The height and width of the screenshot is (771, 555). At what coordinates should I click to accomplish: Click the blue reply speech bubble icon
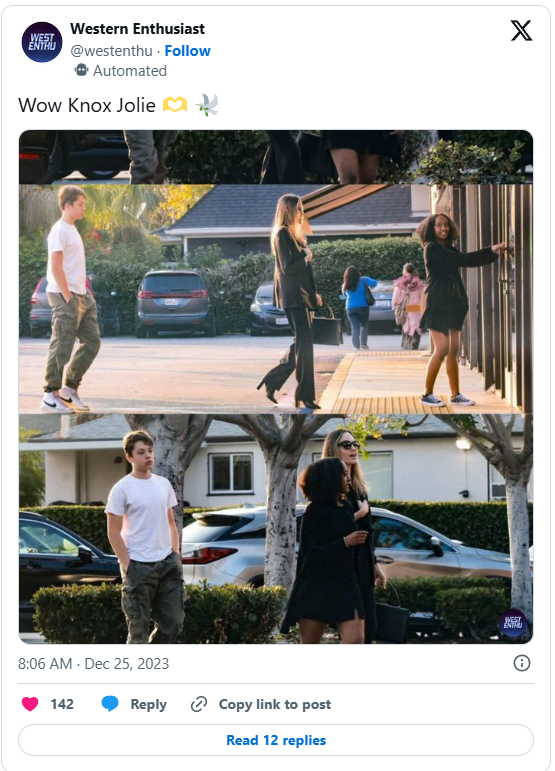[x=110, y=704]
